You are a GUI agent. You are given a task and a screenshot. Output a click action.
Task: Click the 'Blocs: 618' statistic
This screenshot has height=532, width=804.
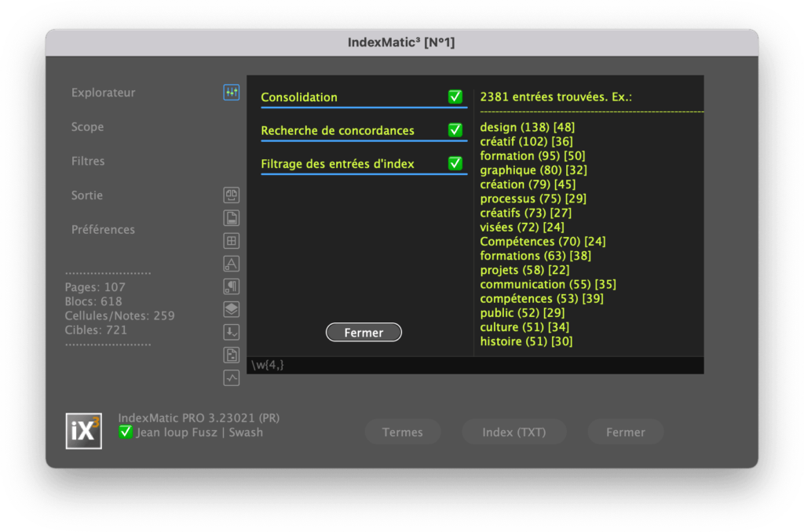coord(93,301)
